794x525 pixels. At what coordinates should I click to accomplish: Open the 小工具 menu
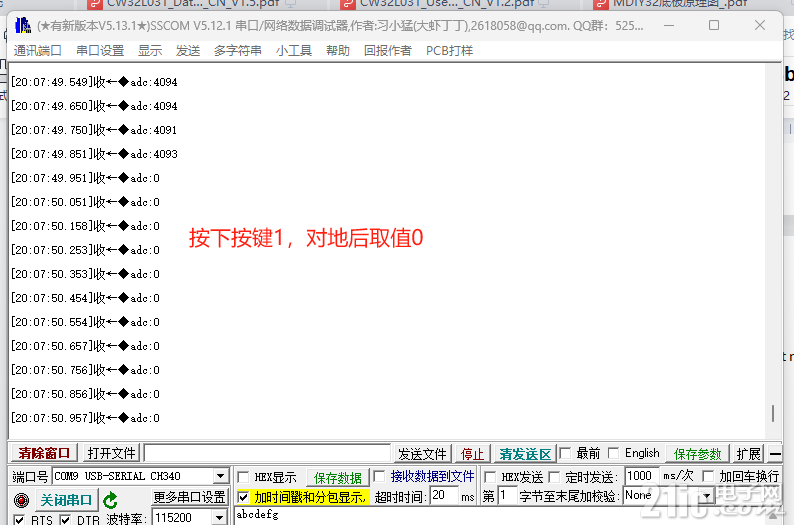pyautogui.click(x=294, y=51)
